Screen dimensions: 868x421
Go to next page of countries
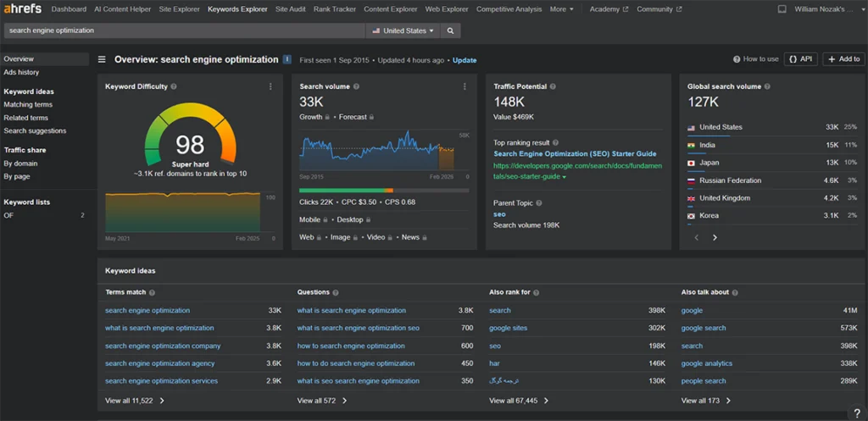pyautogui.click(x=715, y=237)
